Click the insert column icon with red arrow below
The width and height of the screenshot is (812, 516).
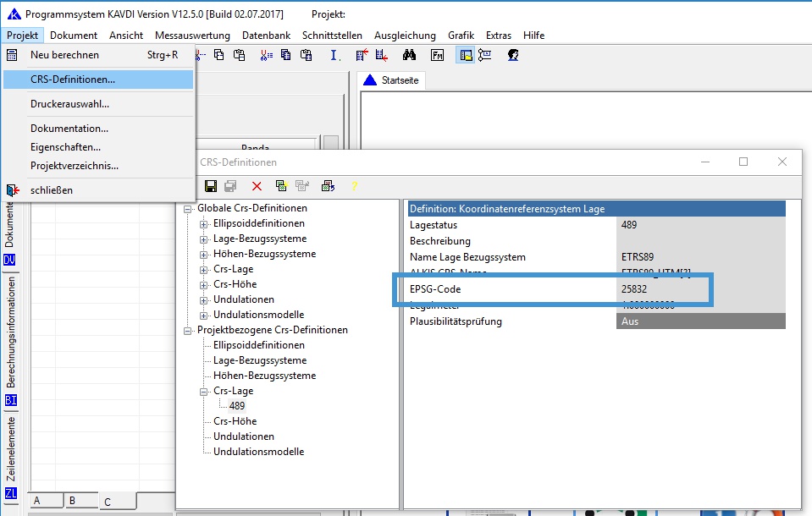pyautogui.click(x=382, y=55)
